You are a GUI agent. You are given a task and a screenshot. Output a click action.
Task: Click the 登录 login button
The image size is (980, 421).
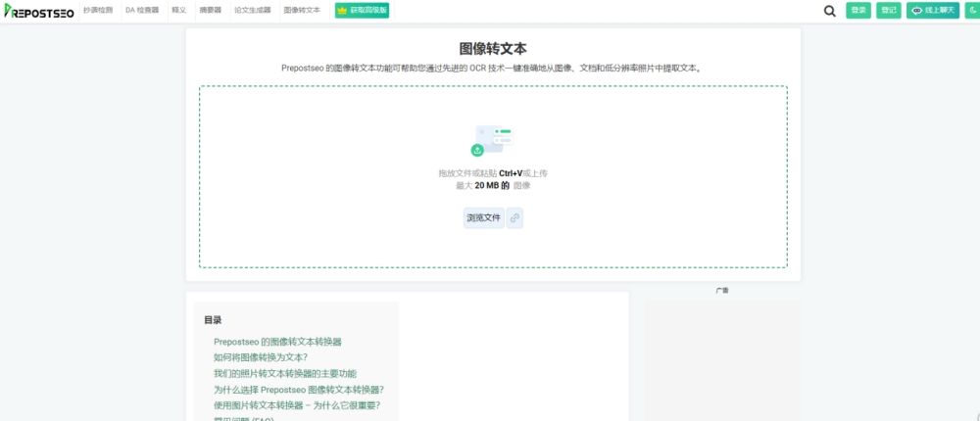pos(858,11)
